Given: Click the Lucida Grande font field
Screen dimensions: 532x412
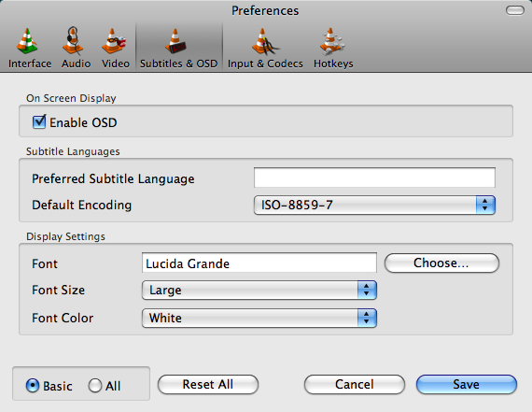Looking at the screenshot, I should click(259, 263).
